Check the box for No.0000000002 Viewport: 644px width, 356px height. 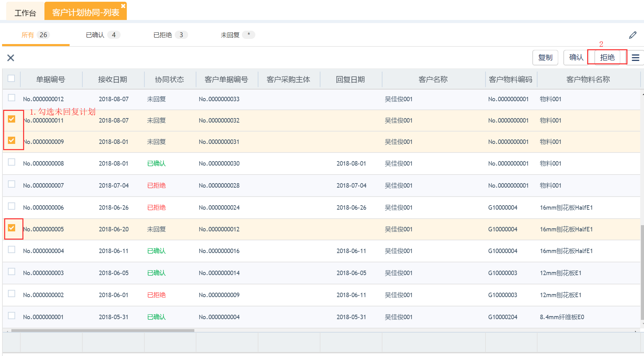(x=11, y=294)
